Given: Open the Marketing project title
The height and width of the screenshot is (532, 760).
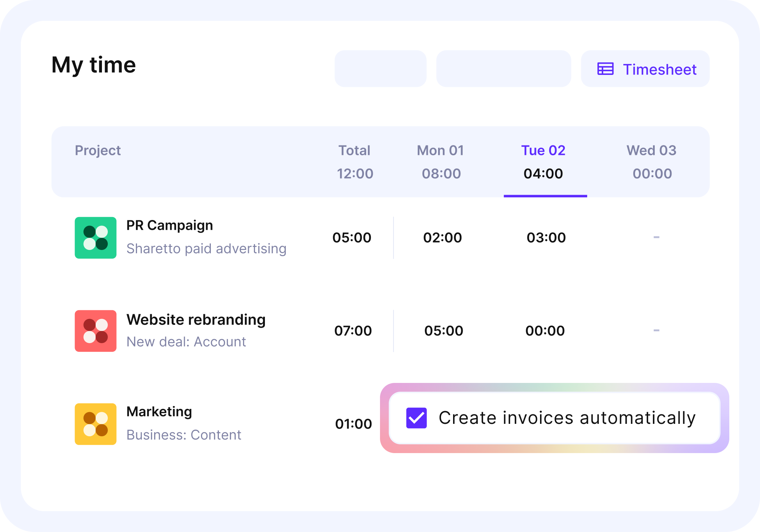Looking at the screenshot, I should (x=159, y=412).
